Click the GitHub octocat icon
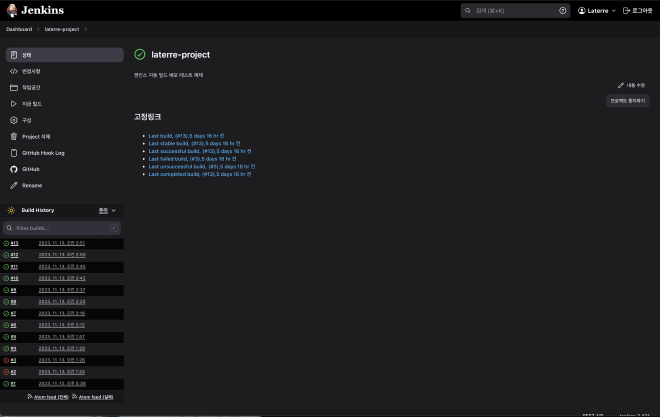The image size is (660, 417). (14, 169)
